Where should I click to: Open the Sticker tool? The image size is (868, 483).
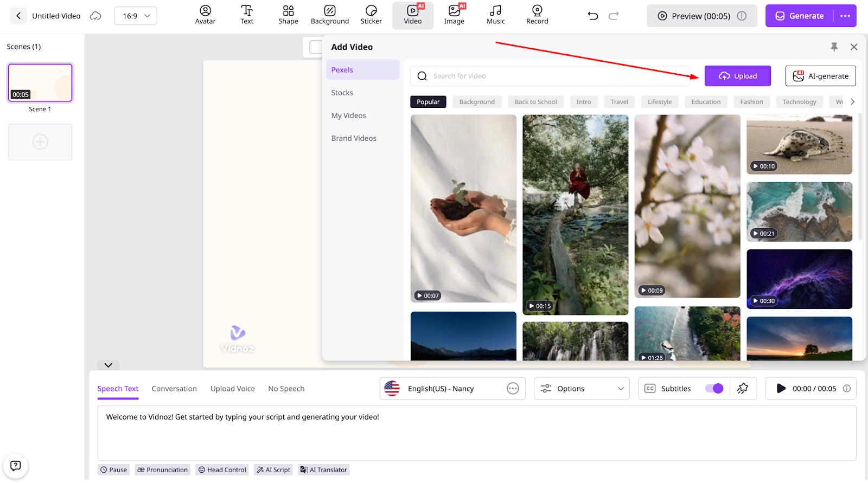371,16
